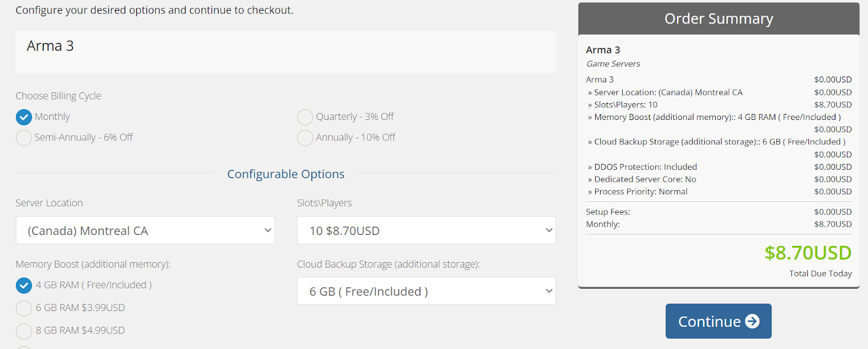Click the Server Location summary line
The image size is (868, 349).
(665, 93)
